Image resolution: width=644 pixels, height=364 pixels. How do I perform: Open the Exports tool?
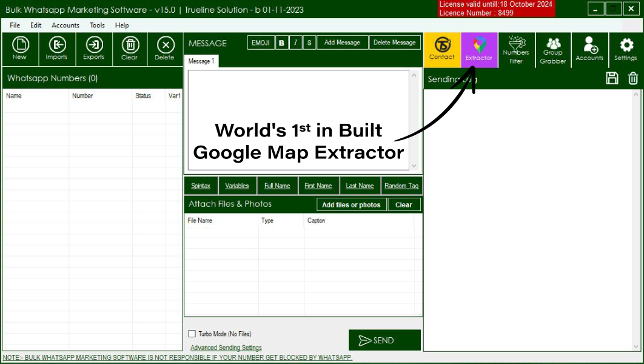(x=94, y=49)
